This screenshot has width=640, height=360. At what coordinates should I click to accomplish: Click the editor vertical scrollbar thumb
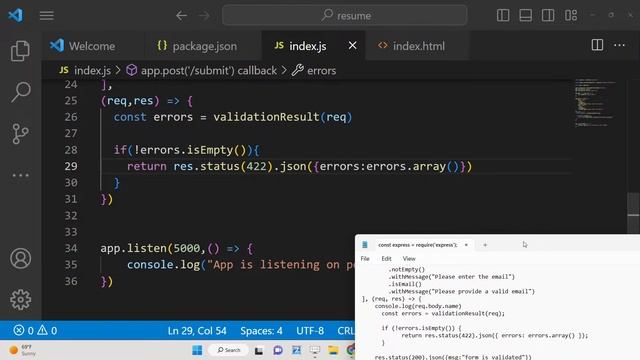coord(633,213)
